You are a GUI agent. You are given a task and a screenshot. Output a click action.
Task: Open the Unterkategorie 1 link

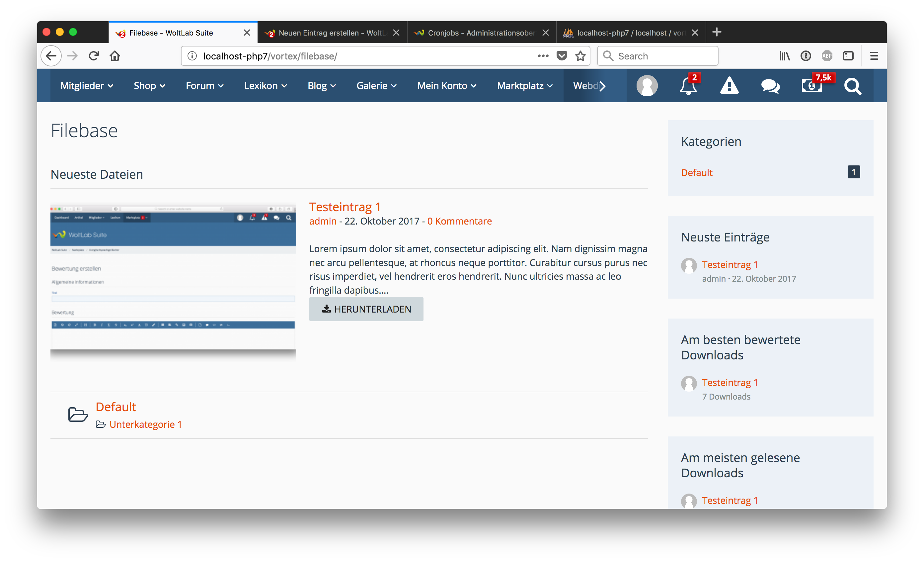click(x=145, y=424)
